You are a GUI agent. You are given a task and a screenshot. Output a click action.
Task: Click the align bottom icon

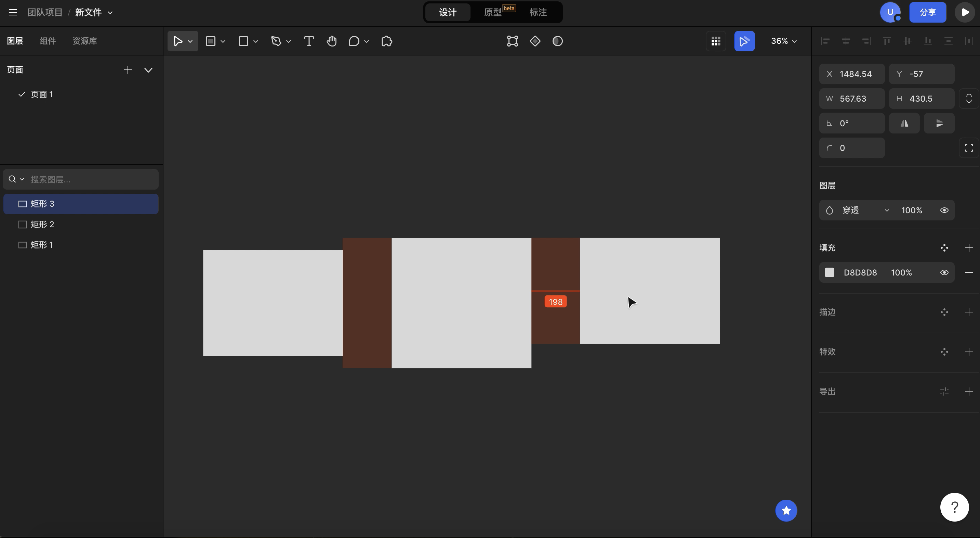point(928,41)
